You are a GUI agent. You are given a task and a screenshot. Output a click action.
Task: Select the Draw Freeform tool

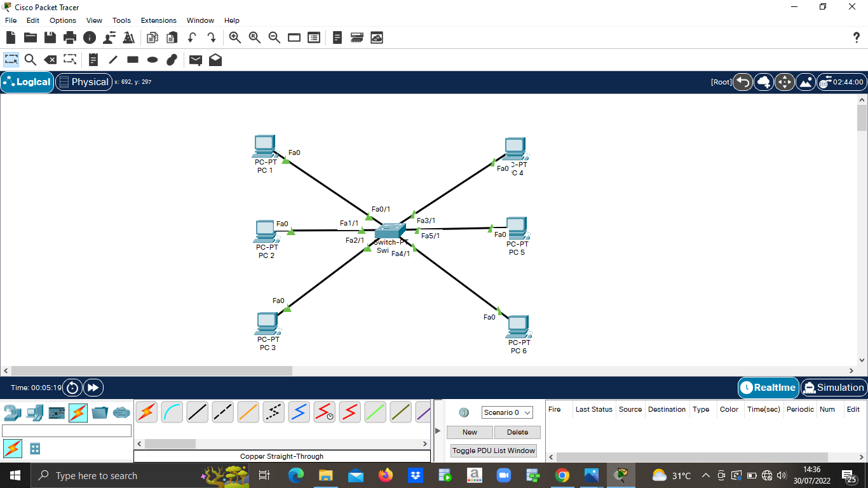pos(172,60)
